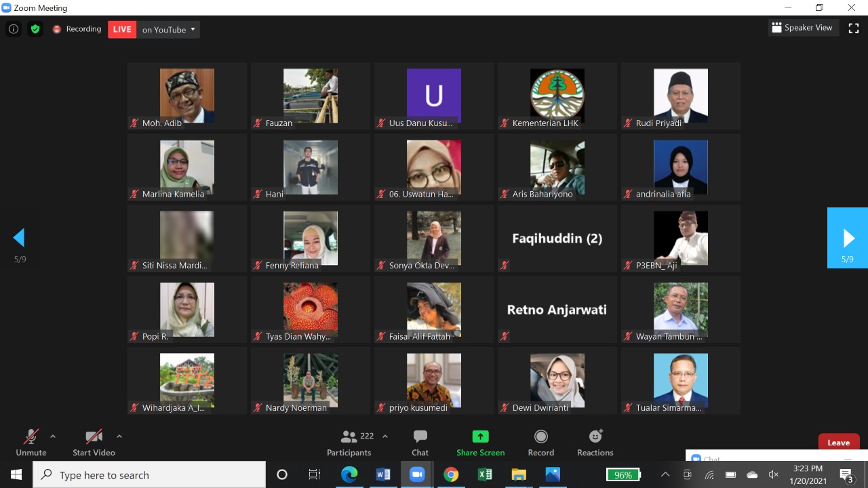Unmute the microphone

(31, 443)
